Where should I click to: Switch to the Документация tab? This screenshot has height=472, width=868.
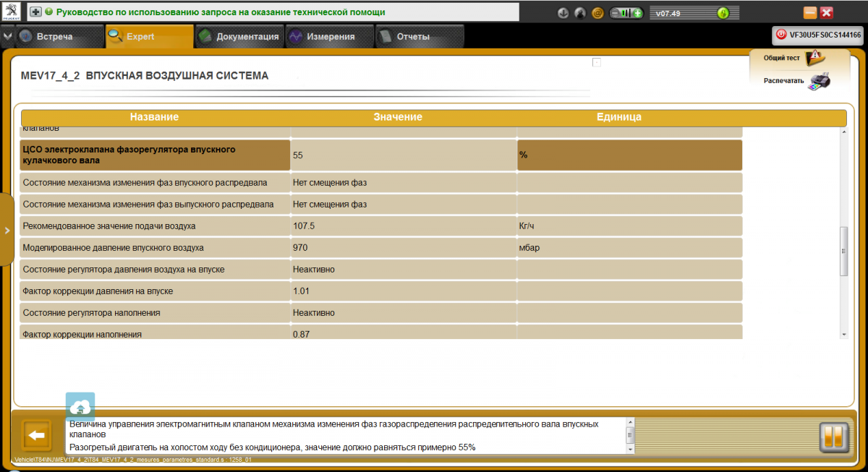pos(239,37)
